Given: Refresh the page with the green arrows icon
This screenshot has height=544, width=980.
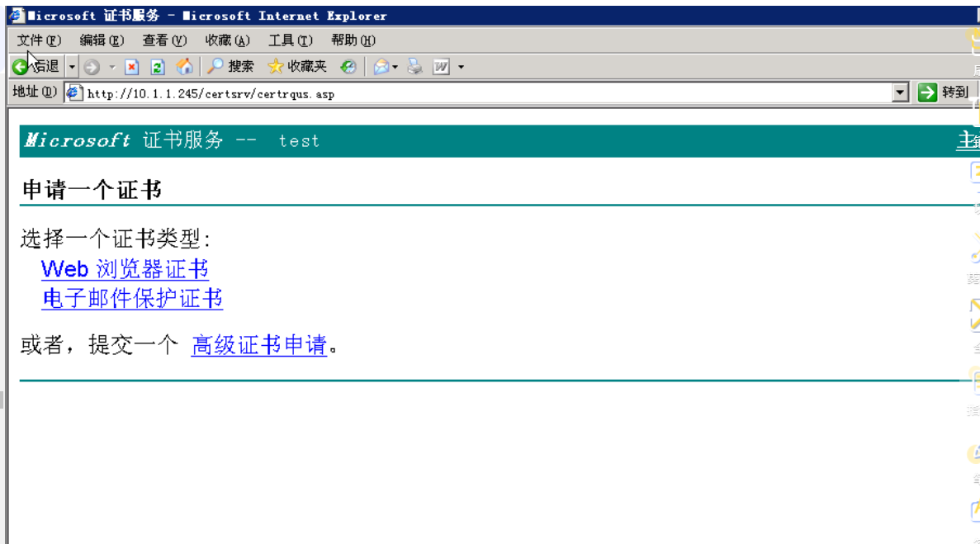Looking at the screenshot, I should (x=158, y=67).
